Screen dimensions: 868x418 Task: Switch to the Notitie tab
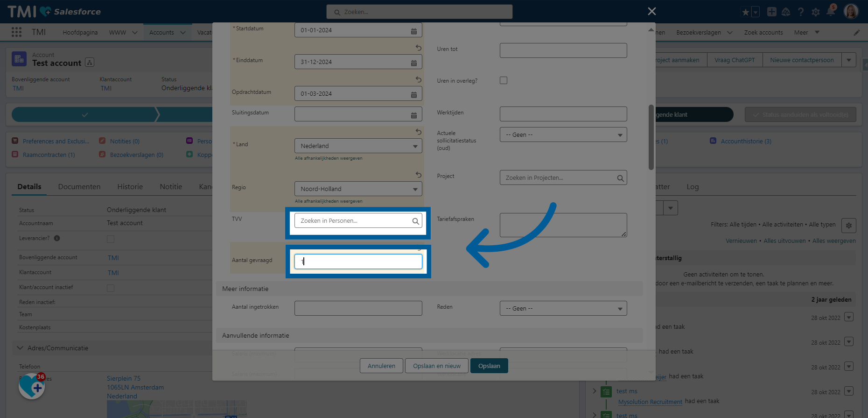tap(171, 186)
